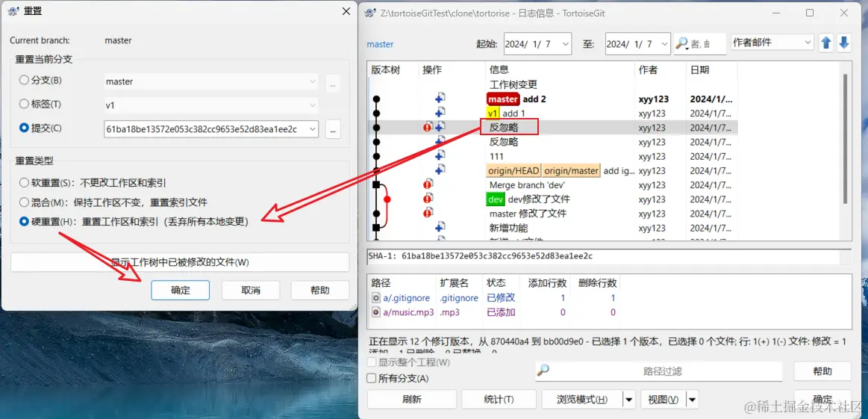This screenshot has width=868, height=419.
Task: Select the 提交(C) radio button
Action: 24,128
